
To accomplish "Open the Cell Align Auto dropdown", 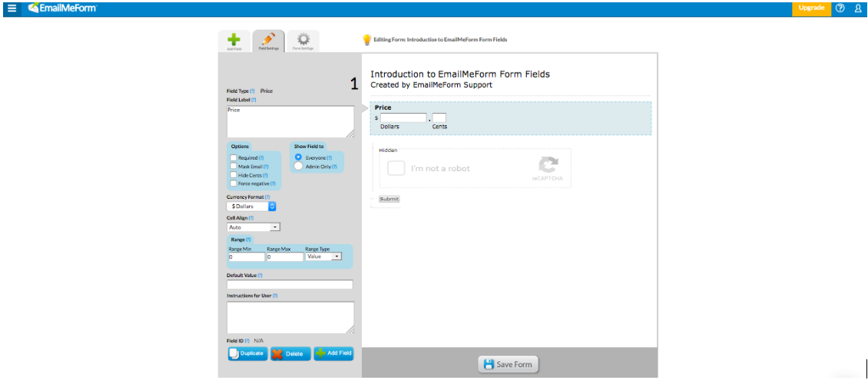I will [253, 227].
